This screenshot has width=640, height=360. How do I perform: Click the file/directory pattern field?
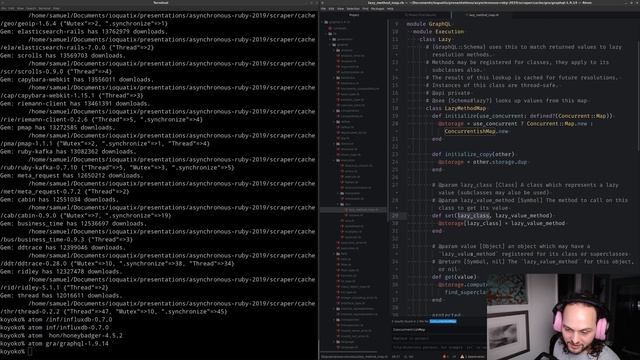point(439,347)
